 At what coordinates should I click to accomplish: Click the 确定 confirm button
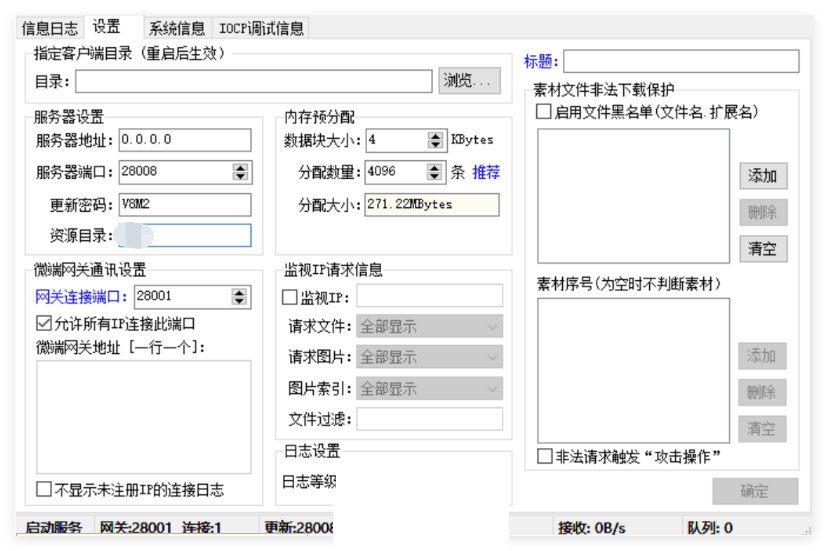click(x=755, y=491)
